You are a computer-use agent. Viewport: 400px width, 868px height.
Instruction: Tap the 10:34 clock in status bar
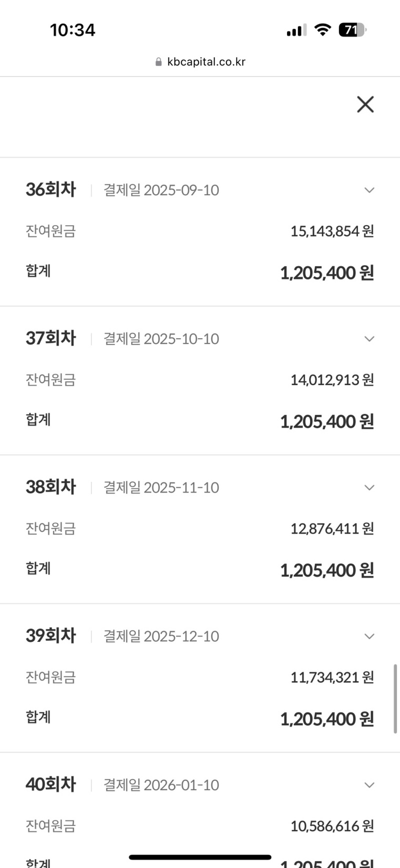(x=72, y=30)
